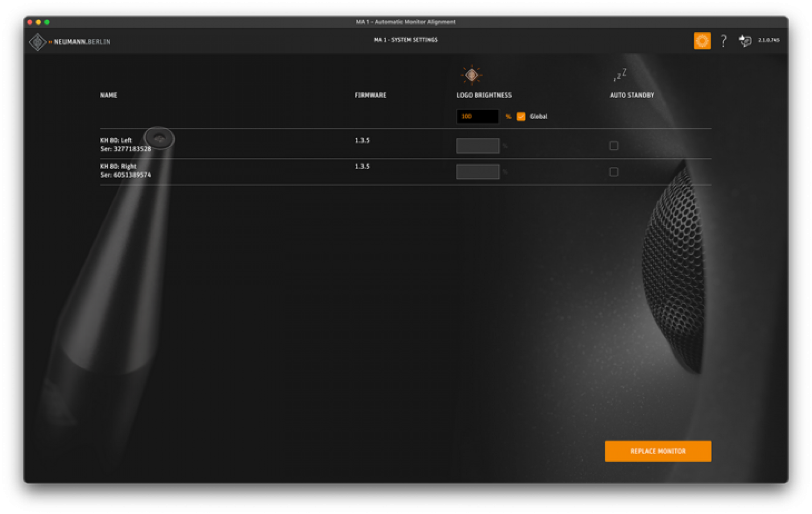Click the logo brightness diamond icon

(472, 75)
